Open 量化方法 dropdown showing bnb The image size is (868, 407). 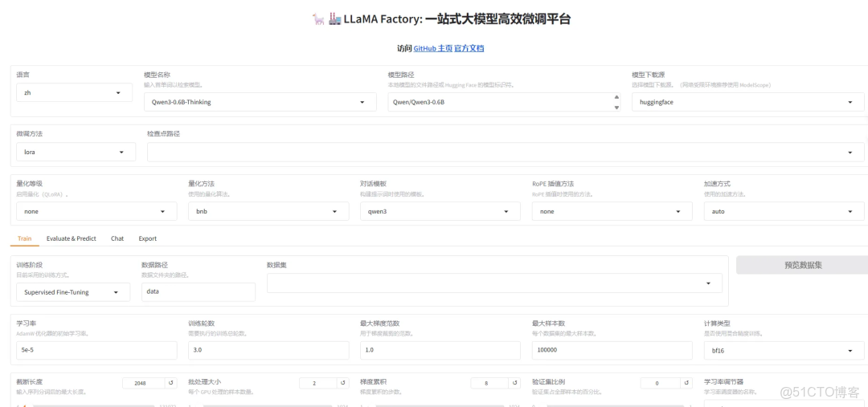click(x=268, y=211)
